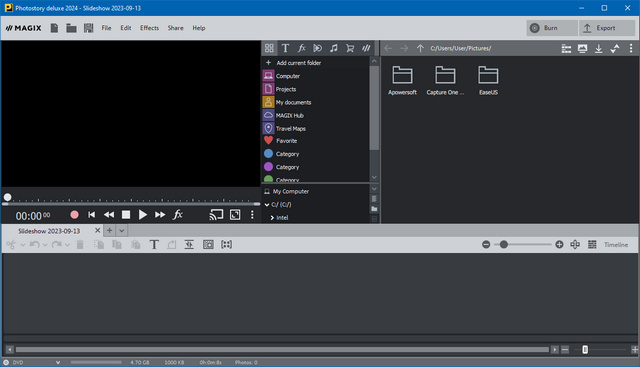This screenshot has width=640, height=367.
Task: Toggle fullscreen preview mode
Action: 235,215
